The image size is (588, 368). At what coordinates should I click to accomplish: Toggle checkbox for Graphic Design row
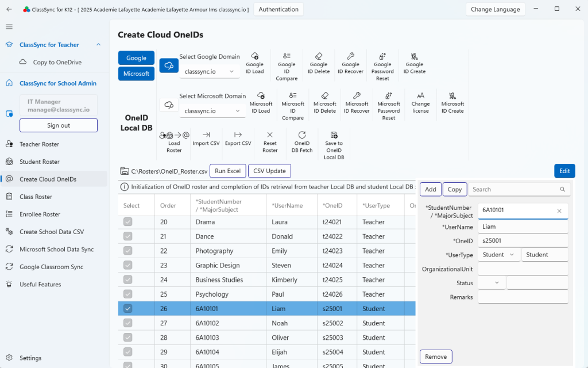pyautogui.click(x=128, y=265)
